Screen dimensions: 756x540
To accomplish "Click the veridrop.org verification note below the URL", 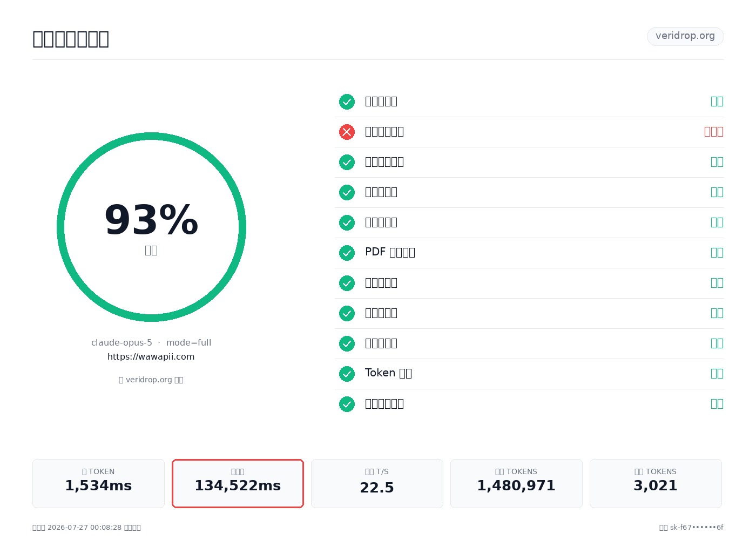I will pyautogui.click(x=151, y=380).
